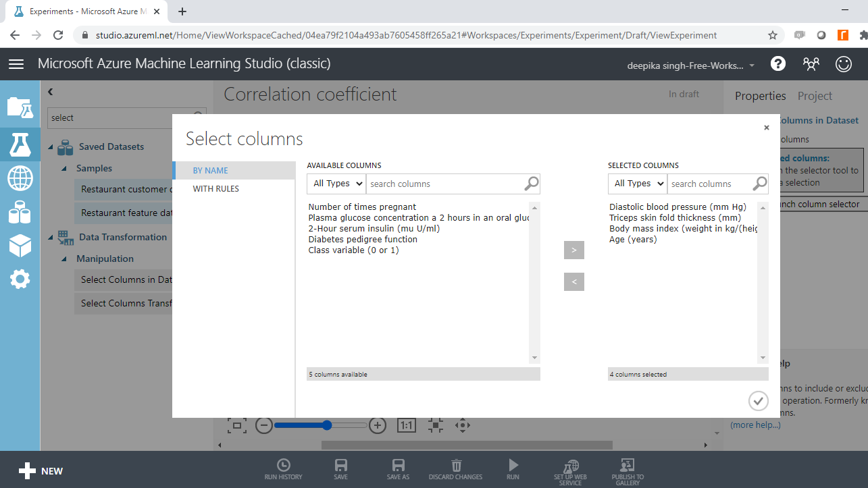Open the (more help...) link
This screenshot has width=868, height=488.
(x=755, y=425)
